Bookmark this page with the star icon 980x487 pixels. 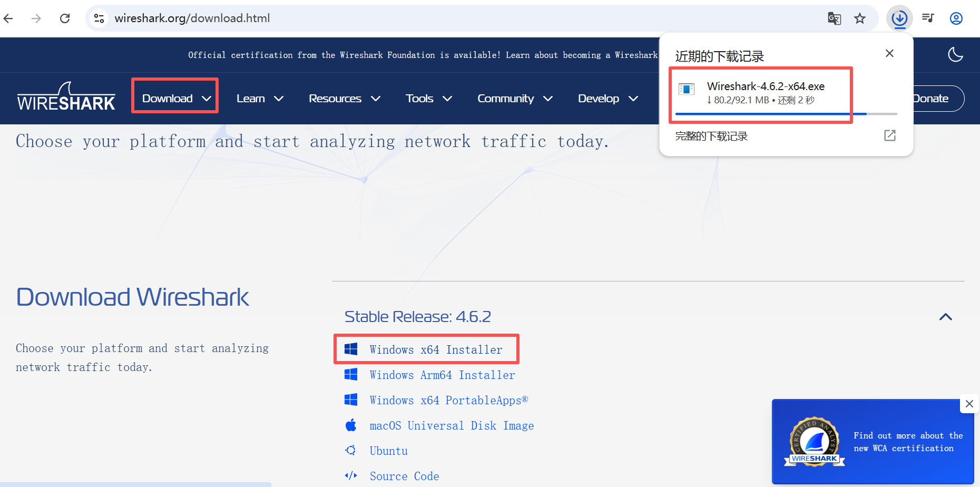click(x=860, y=18)
